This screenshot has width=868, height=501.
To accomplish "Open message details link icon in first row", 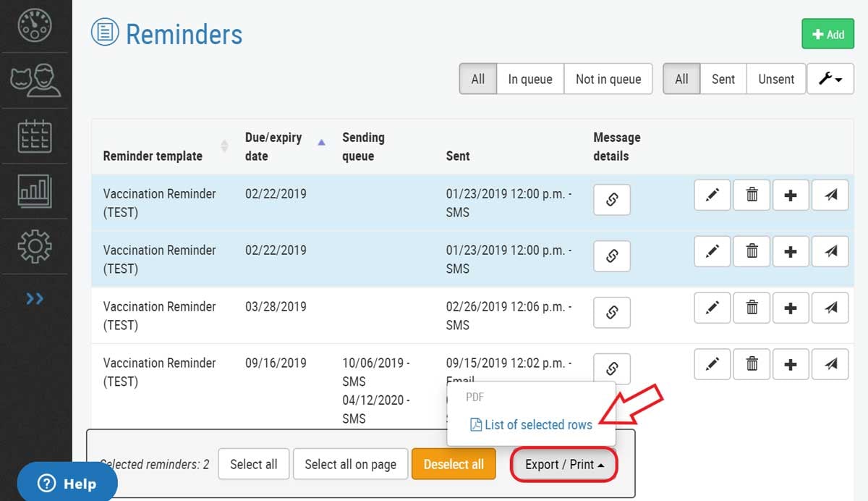I will pyautogui.click(x=611, y=200).
